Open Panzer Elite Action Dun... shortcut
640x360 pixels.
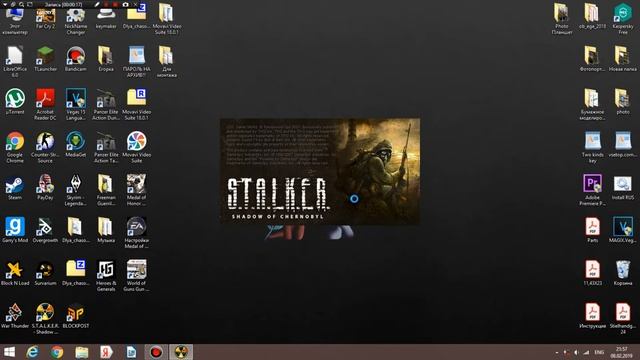[106, 104]
